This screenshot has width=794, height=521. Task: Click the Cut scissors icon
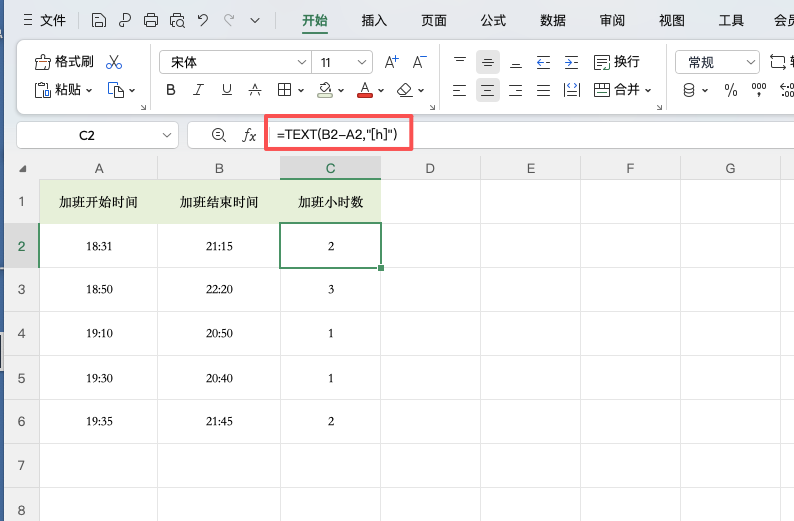(x=114, y=62)
